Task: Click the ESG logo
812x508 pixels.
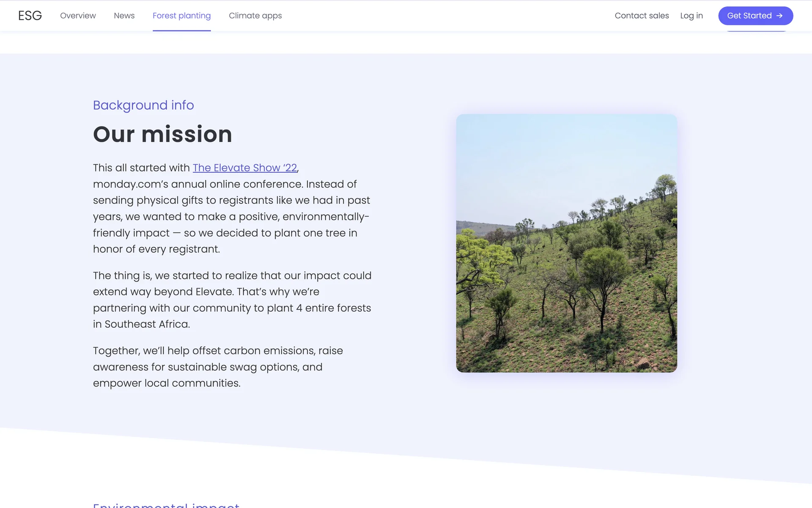Action: click(x=30, y=16)
